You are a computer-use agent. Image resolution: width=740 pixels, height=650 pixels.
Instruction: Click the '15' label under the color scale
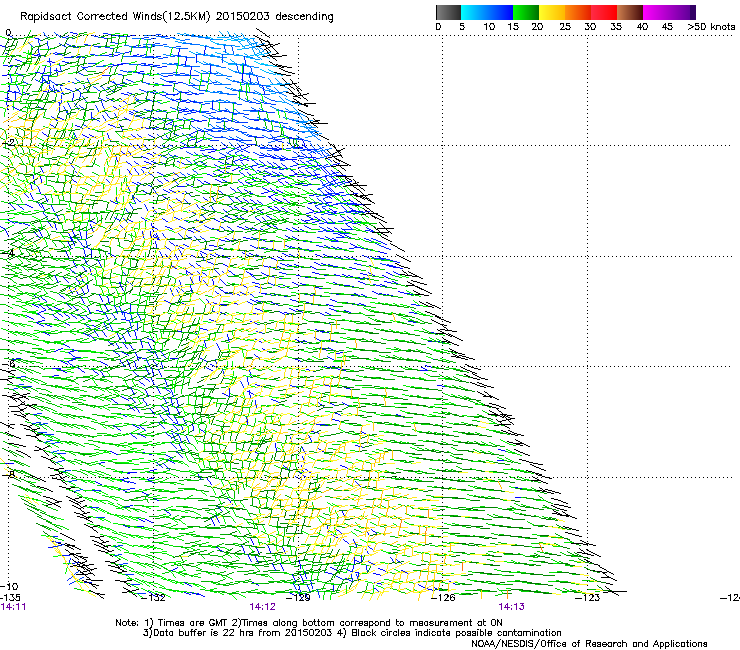click(x=513, y=27)
